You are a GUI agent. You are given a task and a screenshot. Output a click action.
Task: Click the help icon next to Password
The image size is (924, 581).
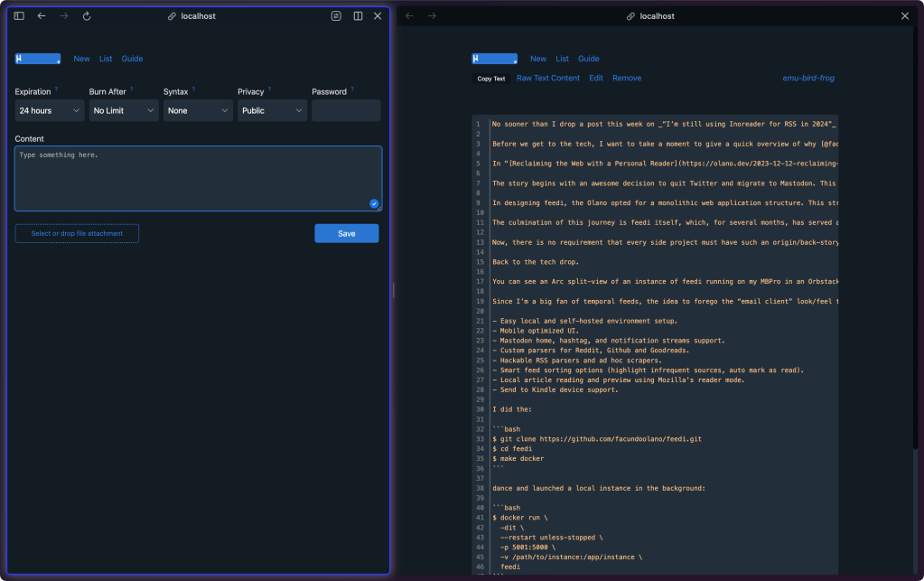click(351, 89)
